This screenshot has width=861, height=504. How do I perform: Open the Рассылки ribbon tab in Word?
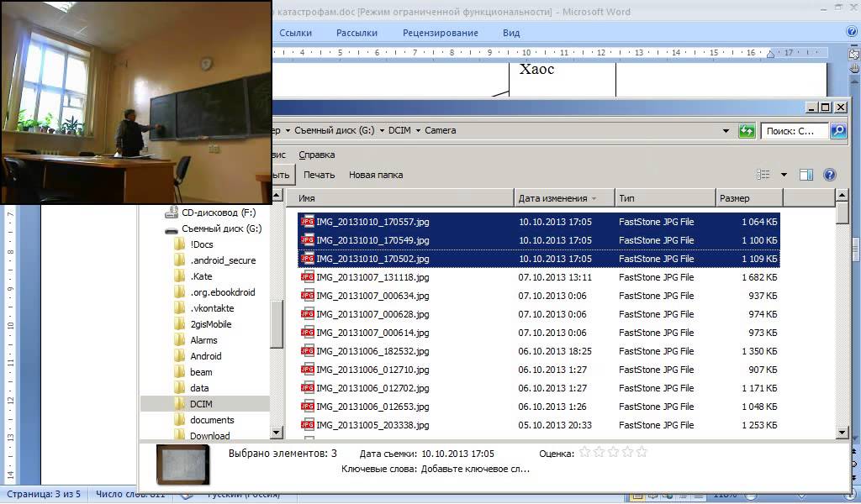(x=357, y=33)
